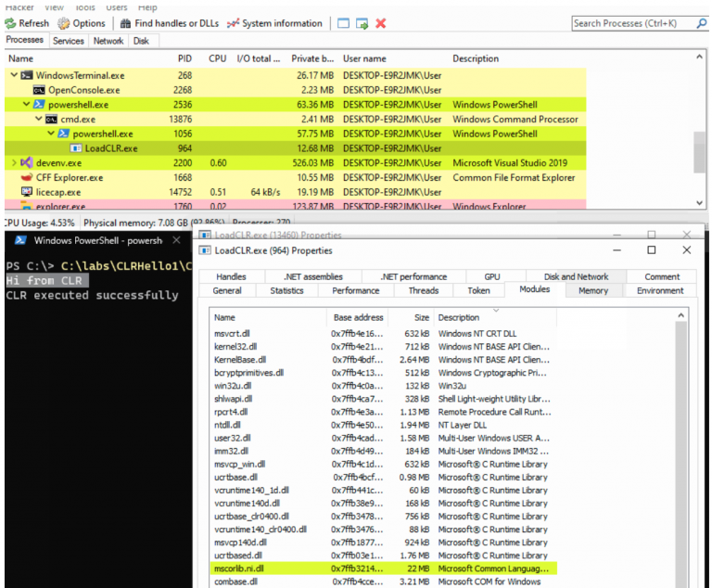Open the Disk and Network tab
The height and width of the screenshot is (588, 712).
(x=576, y=276)
